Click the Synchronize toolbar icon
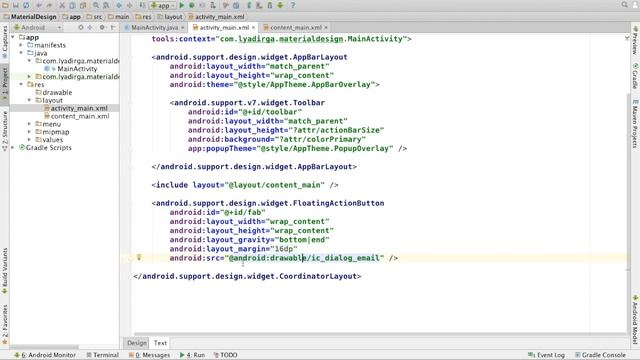The width and height of the screenshot is (640, 360). [26, 5]
